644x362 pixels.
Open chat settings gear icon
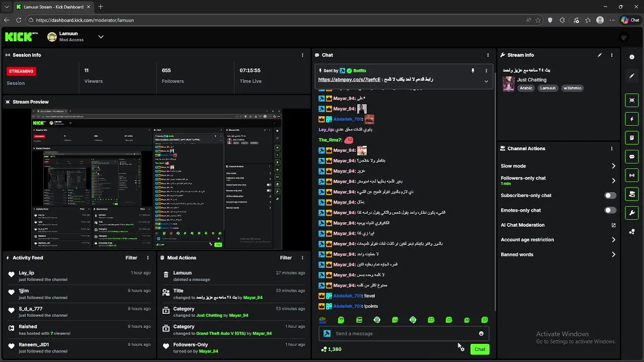462,349
